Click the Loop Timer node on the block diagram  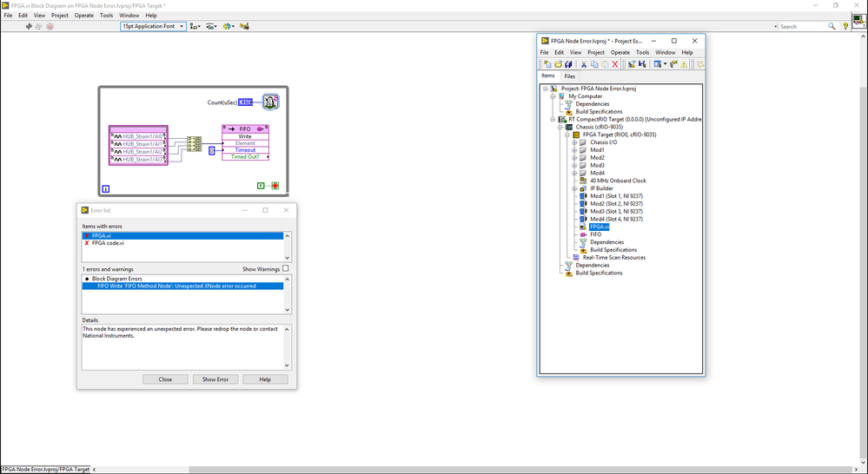[270, 102]
